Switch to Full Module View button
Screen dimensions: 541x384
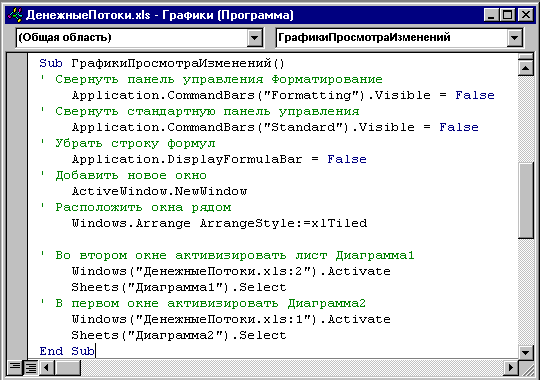coord(31,367)
